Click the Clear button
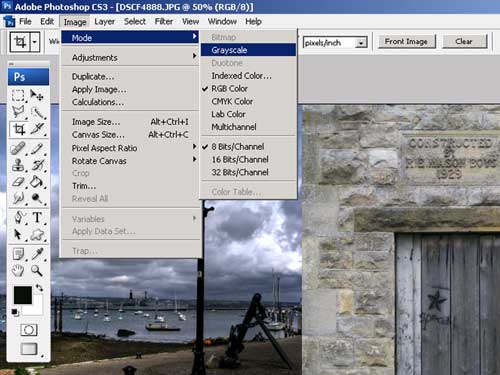This screenshot has height=375, width=500. tap(464, 42)
